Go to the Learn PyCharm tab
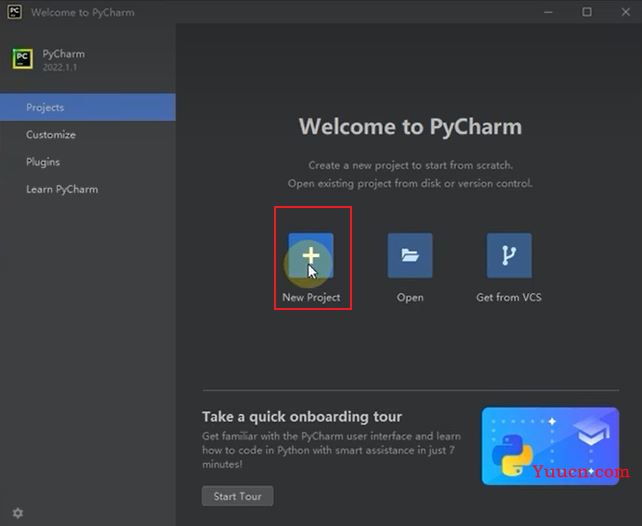Screen dimensions: 642x526 coord(88,189)
